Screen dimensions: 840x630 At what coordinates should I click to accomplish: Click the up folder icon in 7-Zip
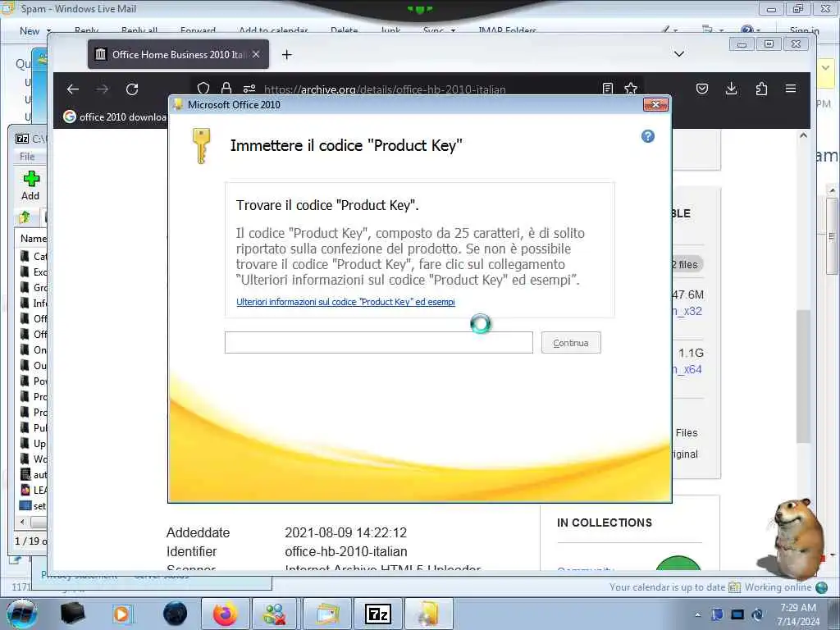click(25, 217)
